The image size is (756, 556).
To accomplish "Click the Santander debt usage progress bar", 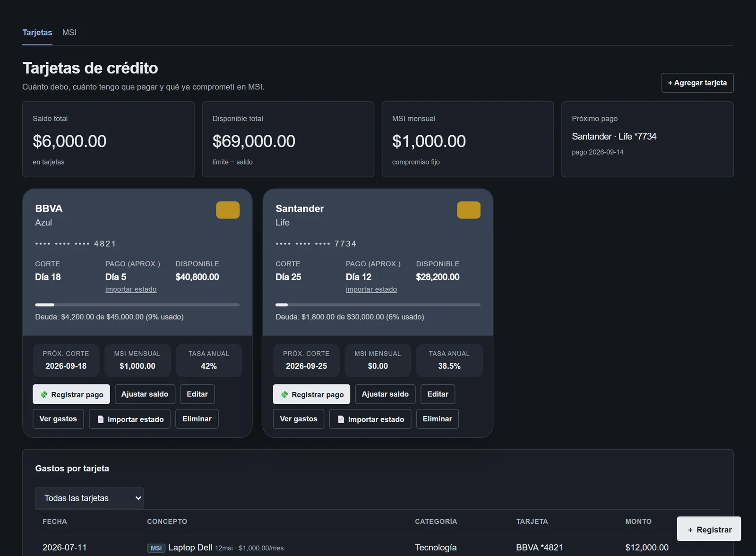I will (378, 305).
